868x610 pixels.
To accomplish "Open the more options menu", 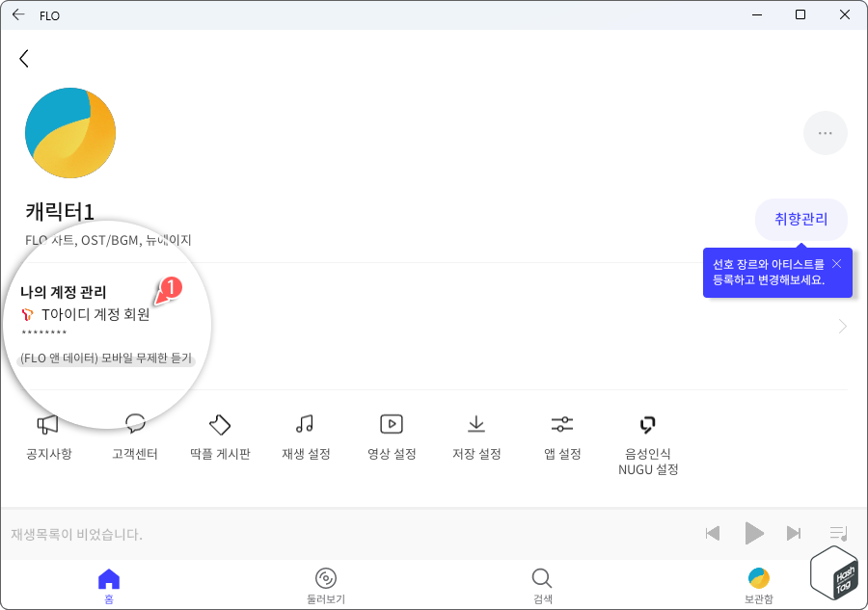I will 826,133.
